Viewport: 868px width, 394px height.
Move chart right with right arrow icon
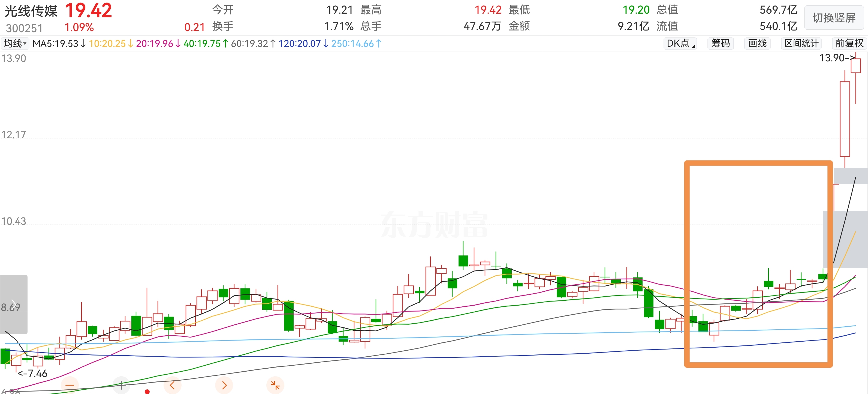point(224,385)
